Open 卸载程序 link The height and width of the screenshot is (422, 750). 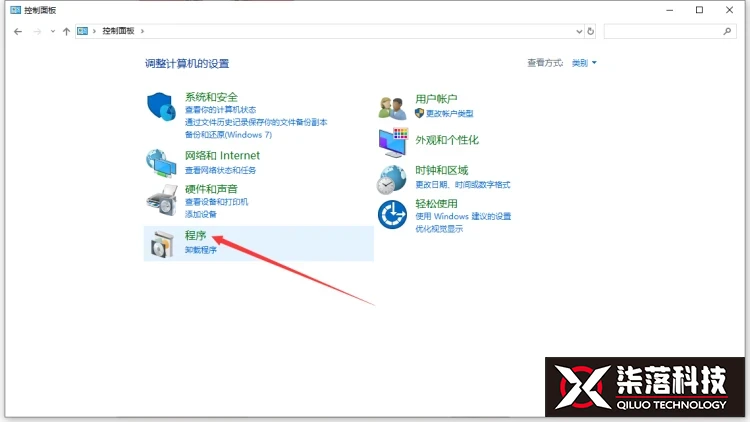[x=200, y=250]
